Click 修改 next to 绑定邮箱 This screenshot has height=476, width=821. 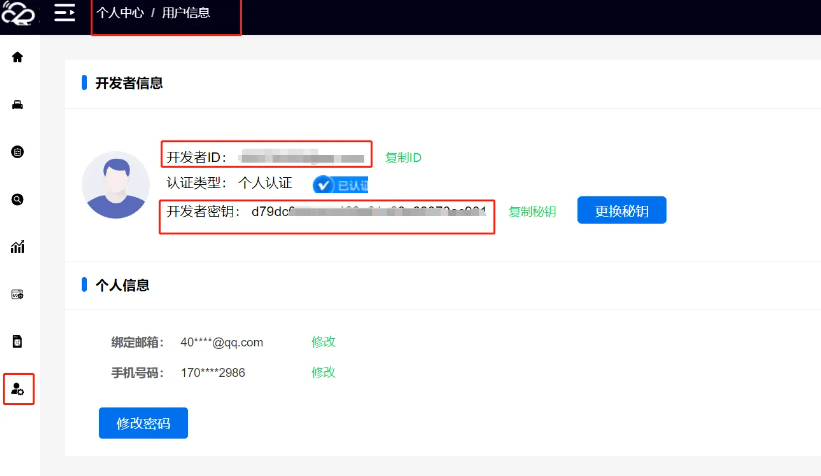[x=323, y=342]
